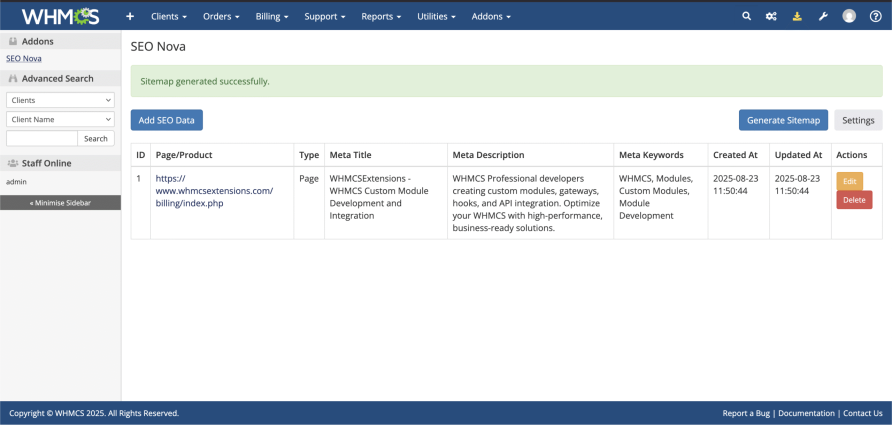Open the Addons menu in navbar
The width and height of the screenshot is (892, 425).
pyautogui.click(x=490, y=17)
